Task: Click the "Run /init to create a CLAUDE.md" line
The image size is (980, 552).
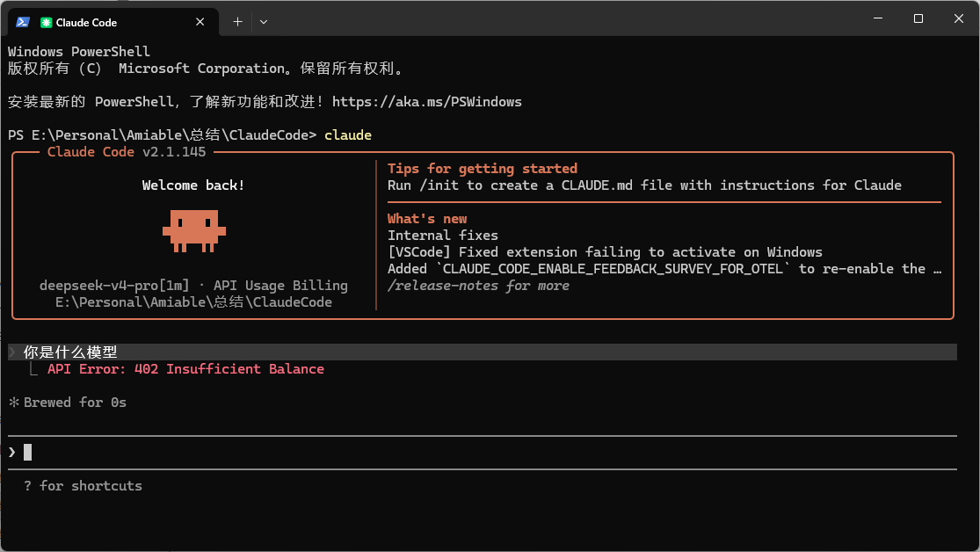Action: 644,185
